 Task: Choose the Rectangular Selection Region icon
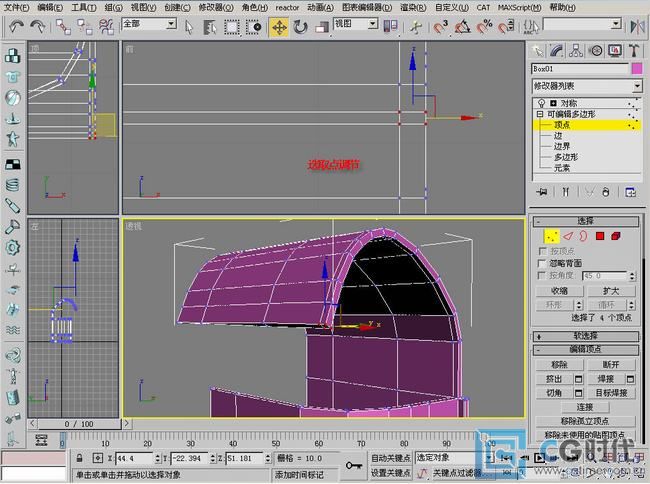pos(232,27)
